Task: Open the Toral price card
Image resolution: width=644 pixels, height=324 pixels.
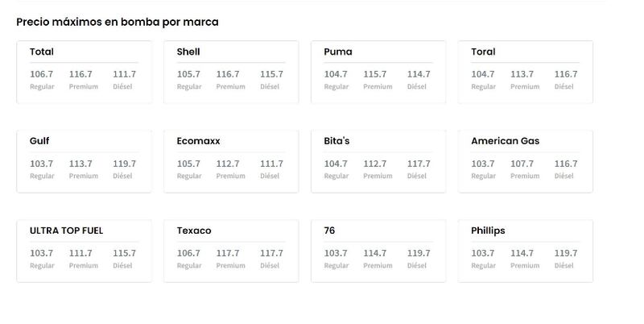Action: pyautogui.click(x=526, y=72)
